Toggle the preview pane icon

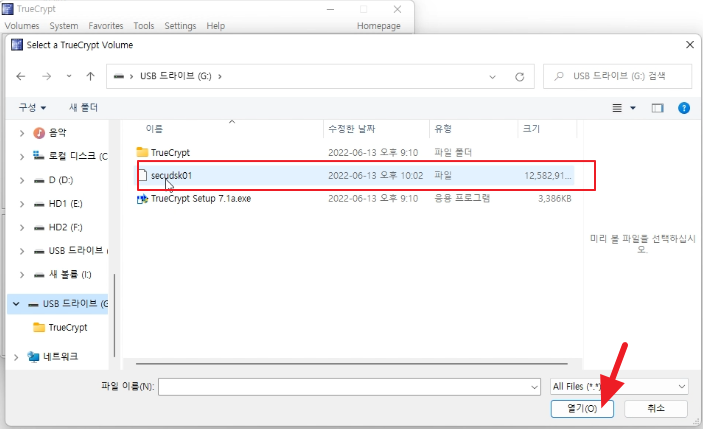click(x=657, y=108)
